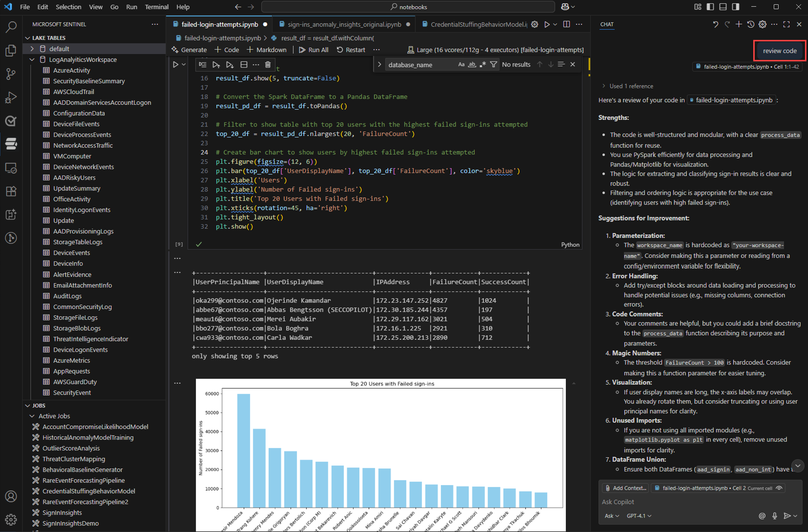Open the Terminal menu

[x=156, y=7]
